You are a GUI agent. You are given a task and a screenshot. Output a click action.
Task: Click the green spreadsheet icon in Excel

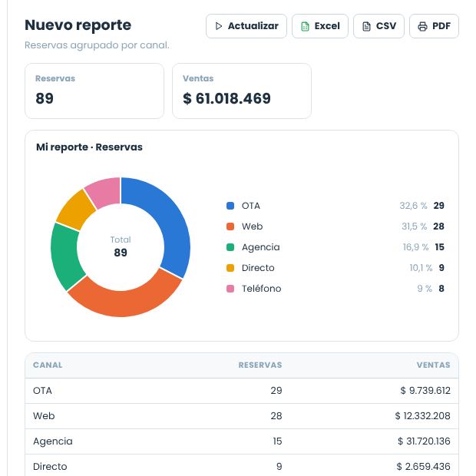click(305, 26)
